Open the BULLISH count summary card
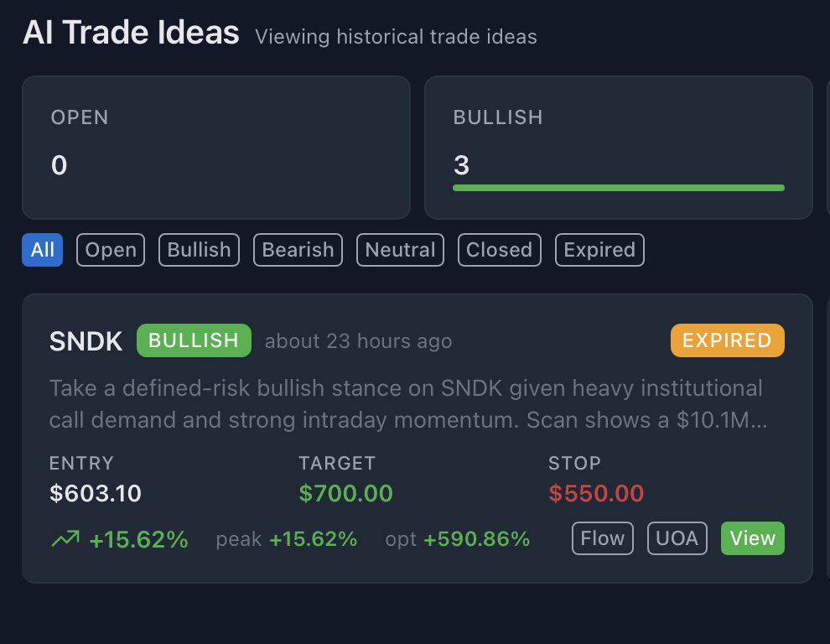The width and height of the screenshot is (830, 644). click(618, 148)
